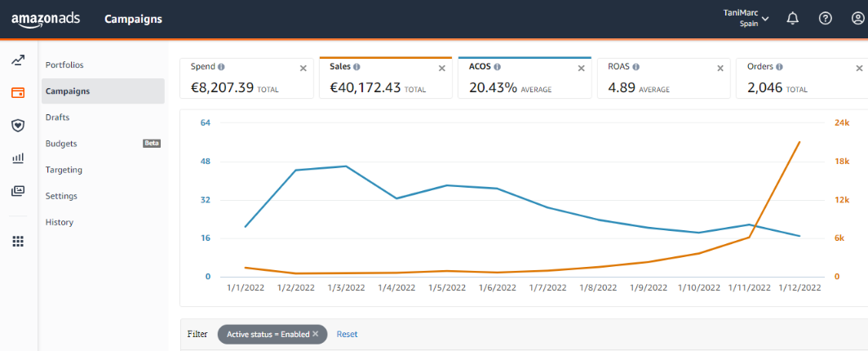868x351 pixels.
Task: Open the apps grid sidebar icon
Action: point(18,241)
